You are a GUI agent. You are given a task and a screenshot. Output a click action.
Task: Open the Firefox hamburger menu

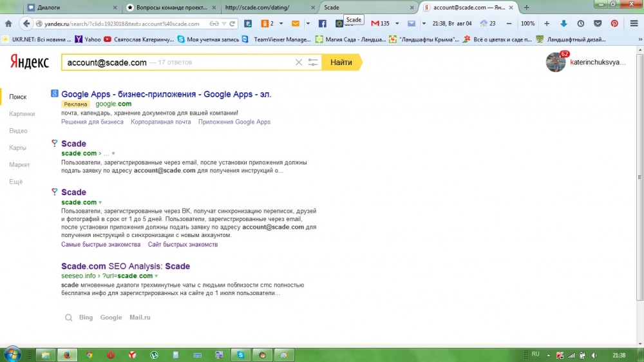pyautogui.click(x=634, y=24)
